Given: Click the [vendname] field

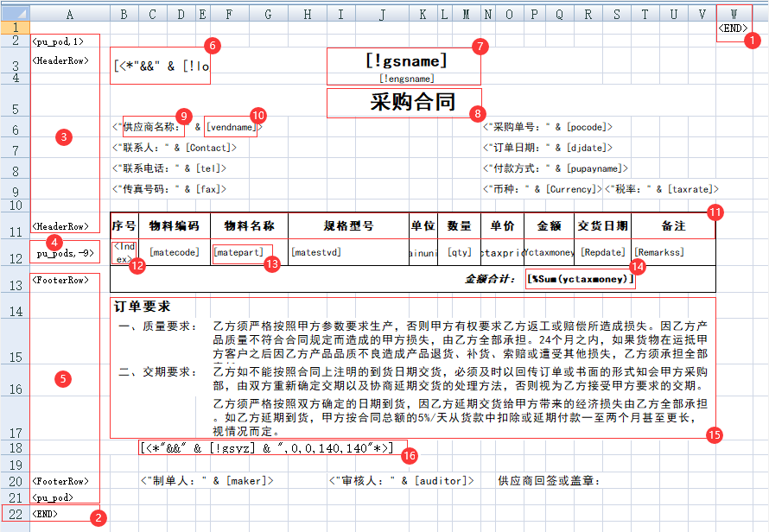Looking at the screenshot, I should (x=231, y=127).
